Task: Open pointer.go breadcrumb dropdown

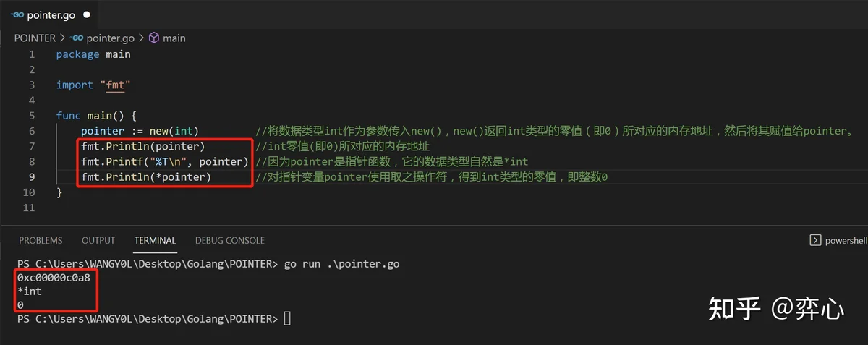Action: (x=110, y=38)
